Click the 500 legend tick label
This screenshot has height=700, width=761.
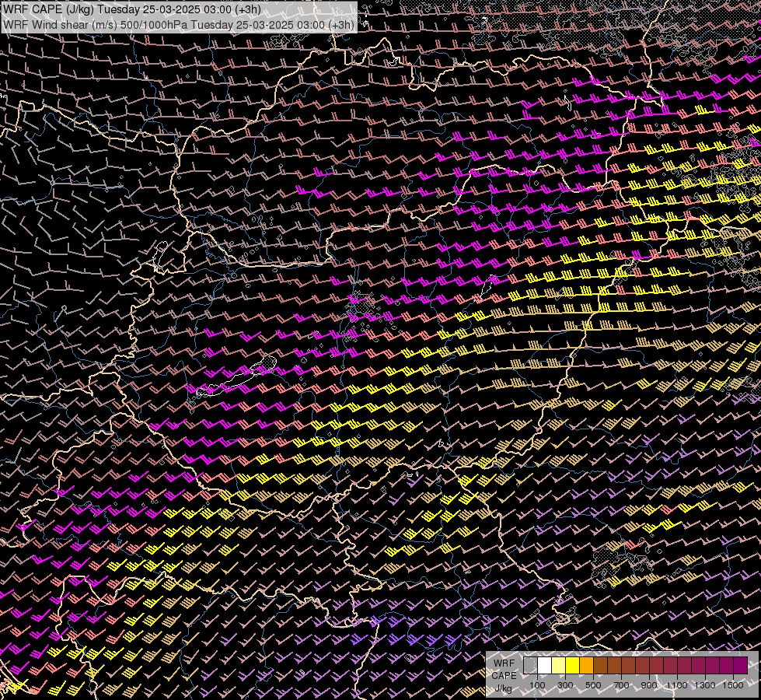click(x=593, y=685)
